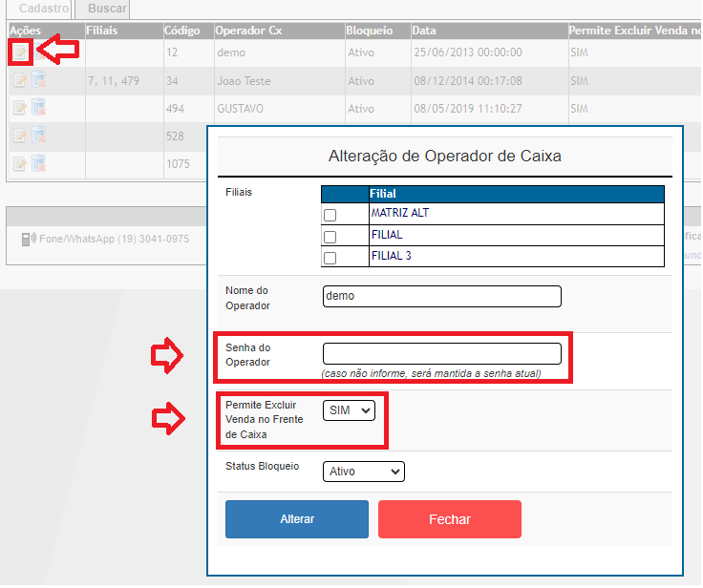Open the Permite Excluir Venda SIM dropdown
The width and height of the screenshot is (703, 588).
point(350,410)
